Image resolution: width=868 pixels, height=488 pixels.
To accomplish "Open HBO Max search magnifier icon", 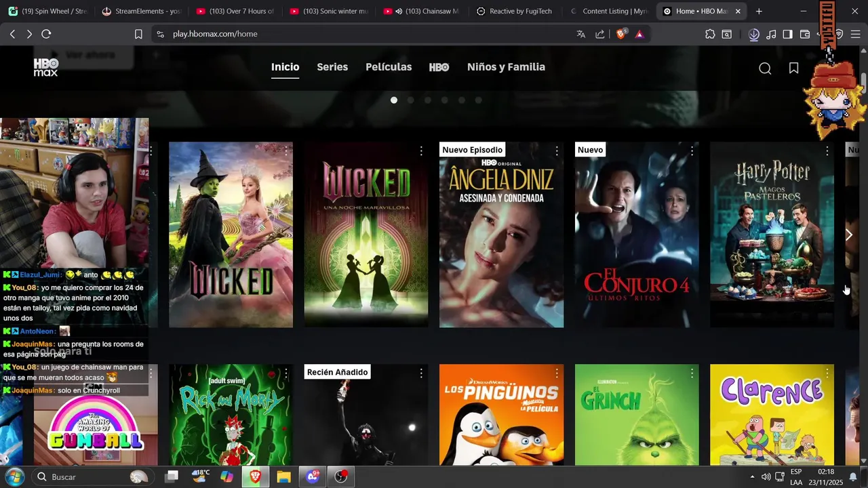I will 765,68.
